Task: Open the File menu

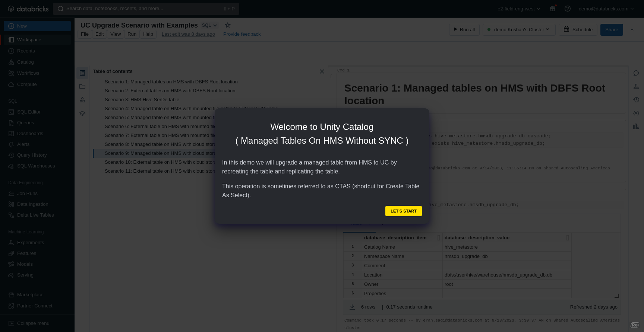Action: click(x=85, y=34)
